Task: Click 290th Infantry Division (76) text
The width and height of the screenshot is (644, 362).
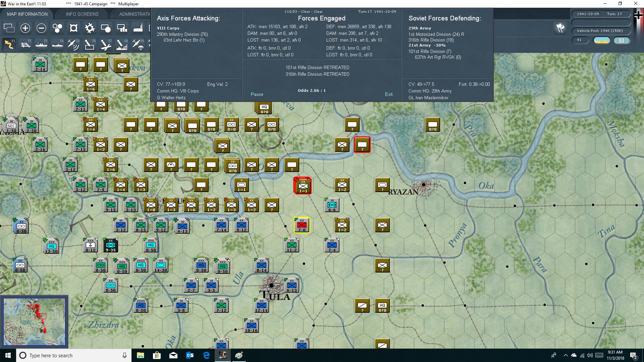Action: coord(182,34)
